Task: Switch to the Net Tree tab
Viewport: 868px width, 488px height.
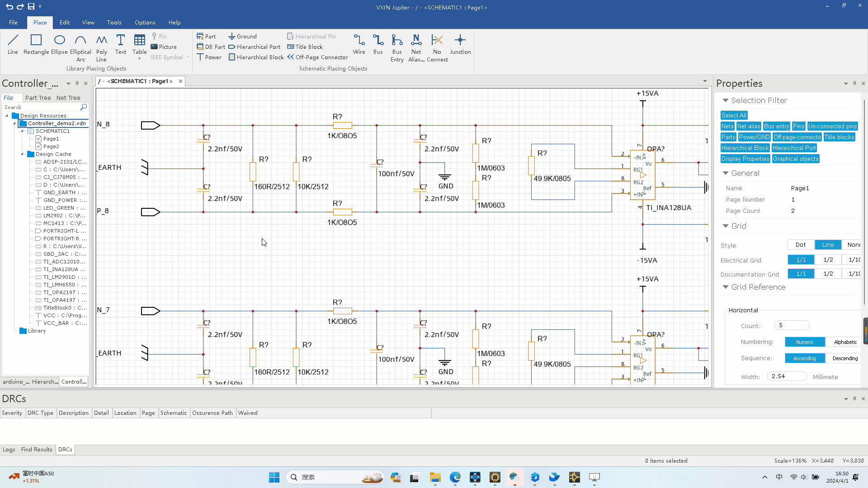Action: click(68, 98)
